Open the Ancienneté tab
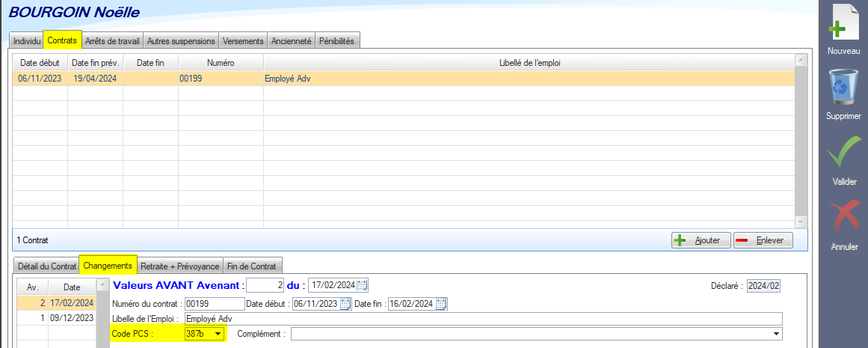Image resolution: width=868 pixels, height=348 pixels. tap(291, 41)
